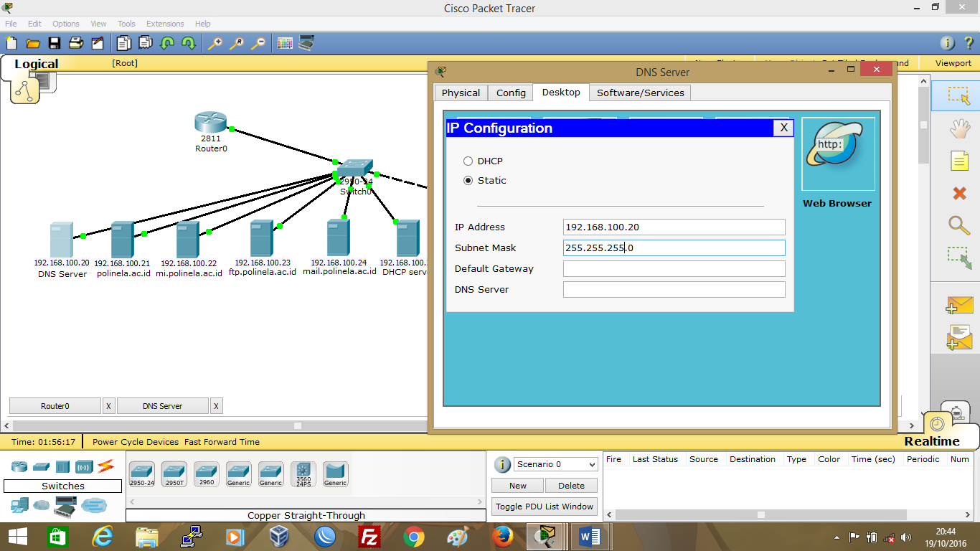Switch to the Realtime mode tab
980x551 pixels.
[932, 441]
